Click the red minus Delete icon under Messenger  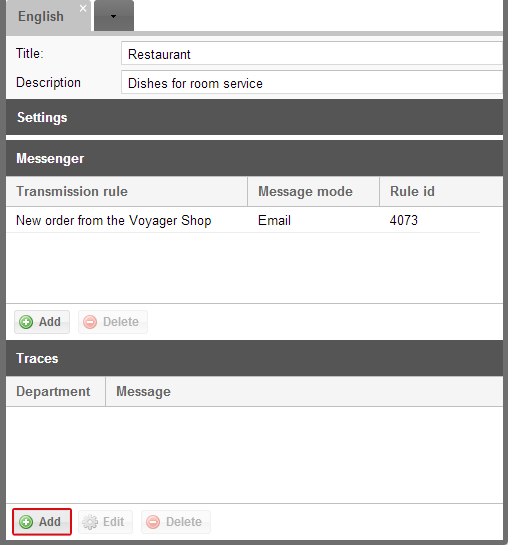point(90,322)
